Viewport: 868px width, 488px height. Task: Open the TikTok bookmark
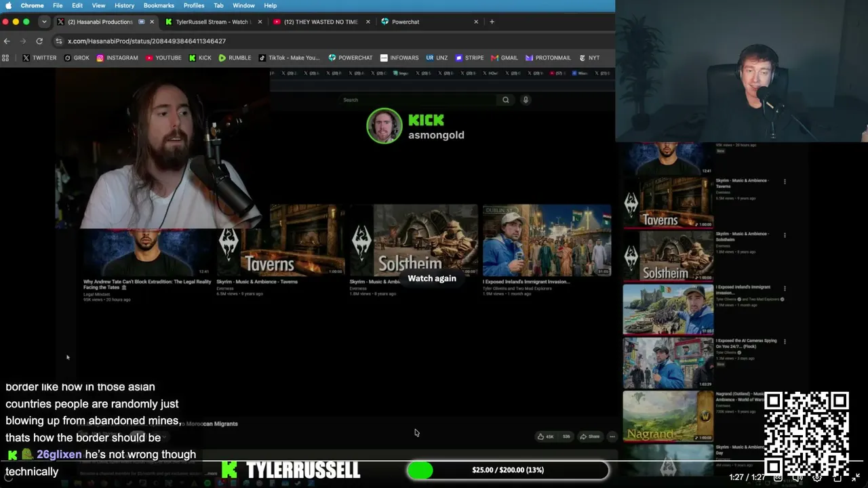coord(290,58)
